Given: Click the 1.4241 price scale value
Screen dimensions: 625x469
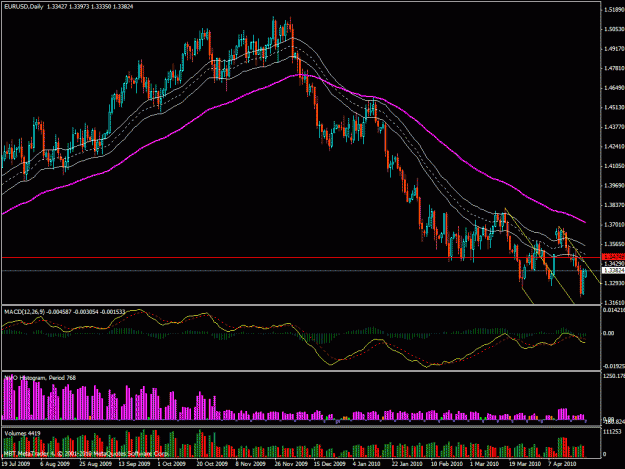Looking at the screenshot, I should click(614, 146).
